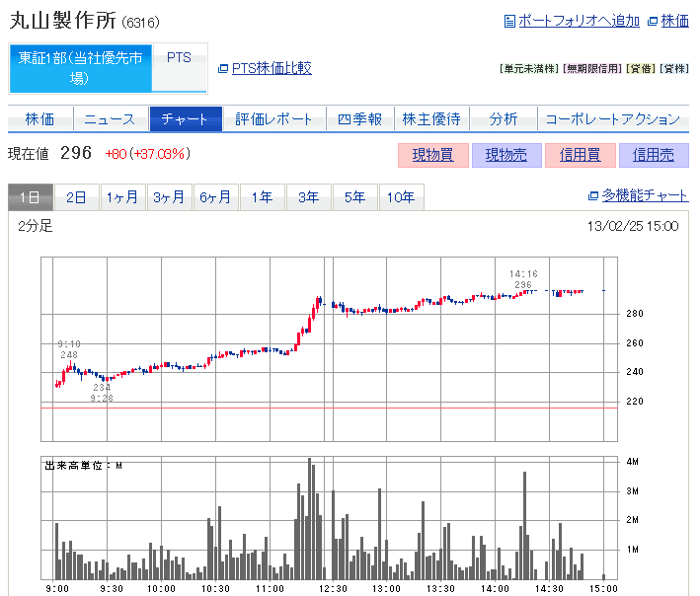Switch to the PTS market tab
Screen dimensions: 700x596
[x=179, y=68]
